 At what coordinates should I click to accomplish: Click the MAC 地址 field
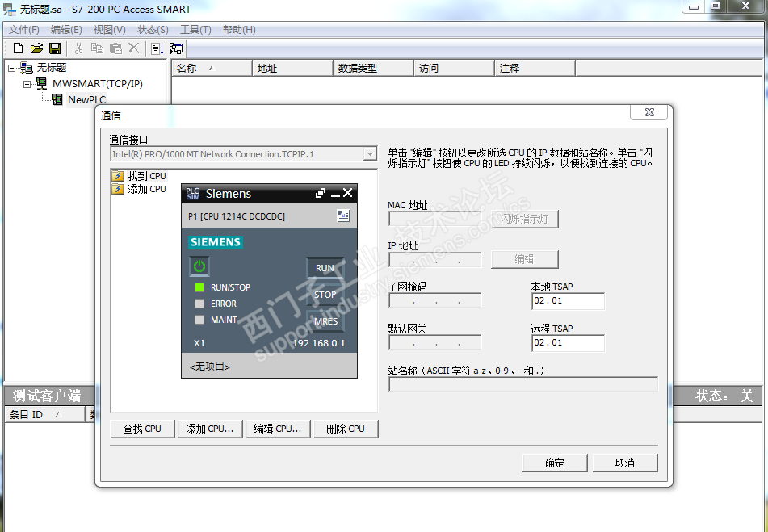[435, 219]
